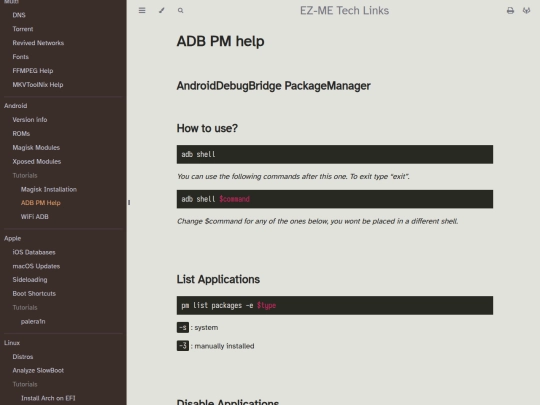This screenshot has height=405, width=540.
Task: Open the search bar magnifier icon
Action: [x=180, y=10]
